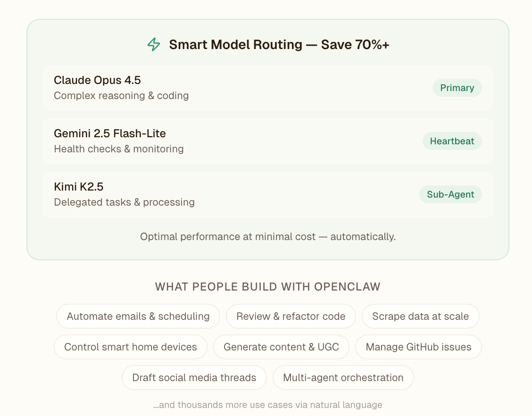The image size is (532, 416).
Task: Click Delegated tasks & processing description
Action: tap(124, 202)
